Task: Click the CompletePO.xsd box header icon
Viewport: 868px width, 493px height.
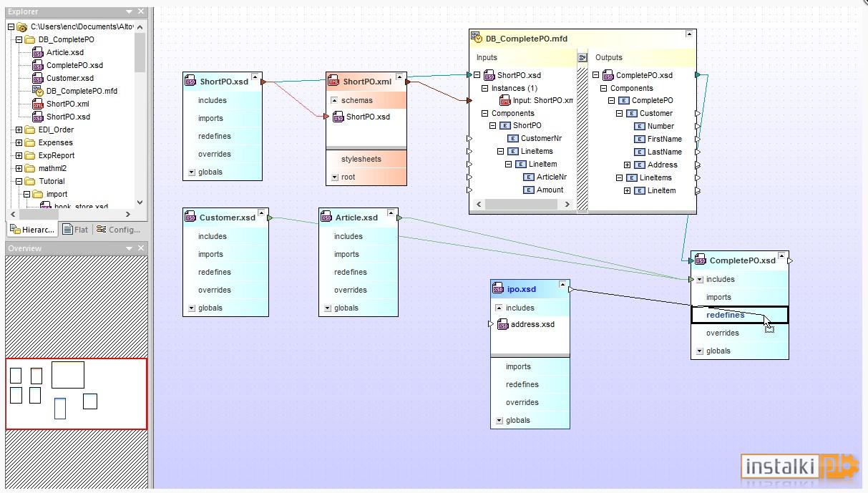Action: click(700, 260)
